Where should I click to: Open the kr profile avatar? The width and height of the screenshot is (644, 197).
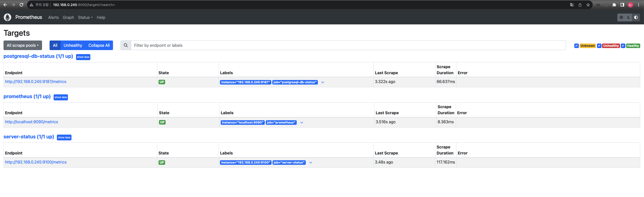click(x=630, y=5)
